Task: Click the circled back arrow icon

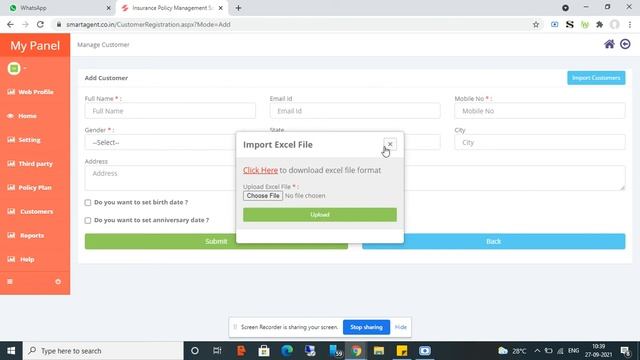Action: (625, 44)
